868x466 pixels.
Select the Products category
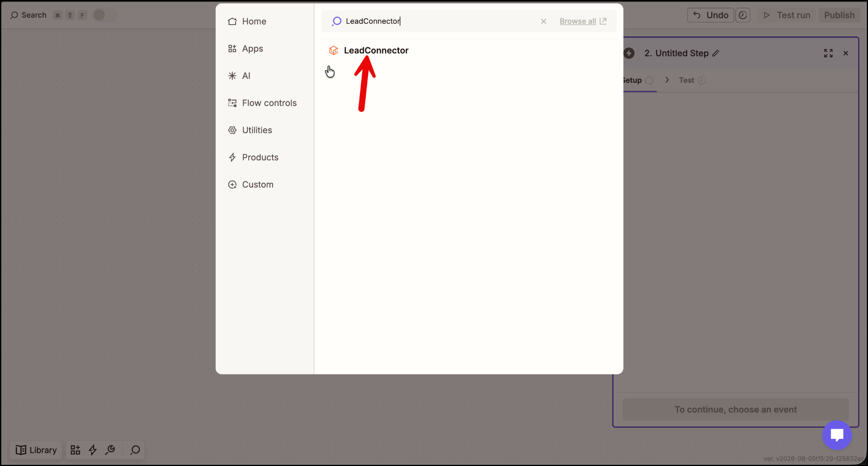253,157
